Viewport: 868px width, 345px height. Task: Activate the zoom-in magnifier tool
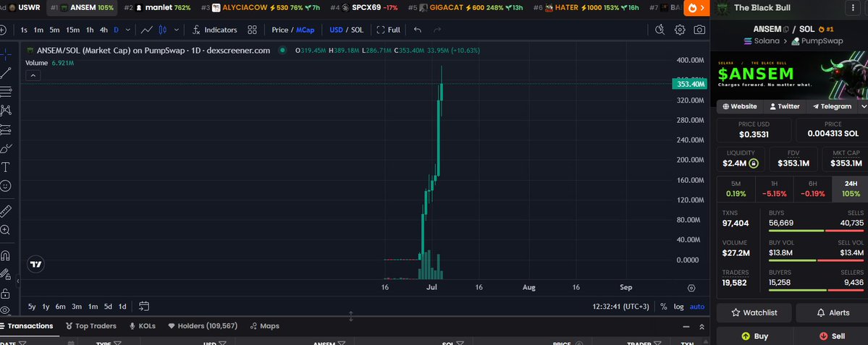click(x=6, y=230)
